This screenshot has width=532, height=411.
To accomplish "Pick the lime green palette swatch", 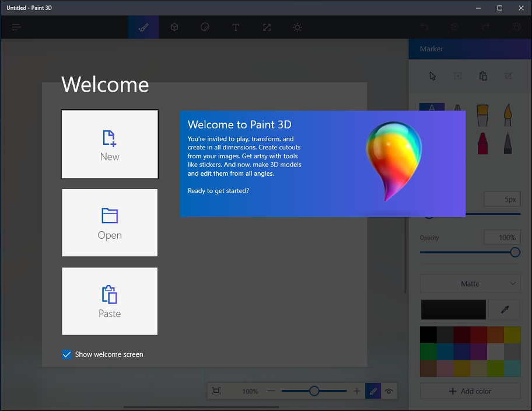I will coord(495,368).
